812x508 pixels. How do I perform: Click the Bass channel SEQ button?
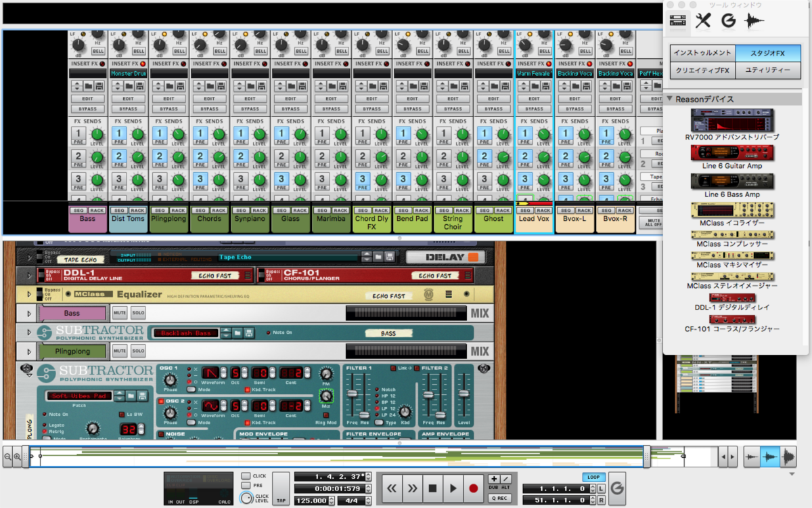[78, 211]
